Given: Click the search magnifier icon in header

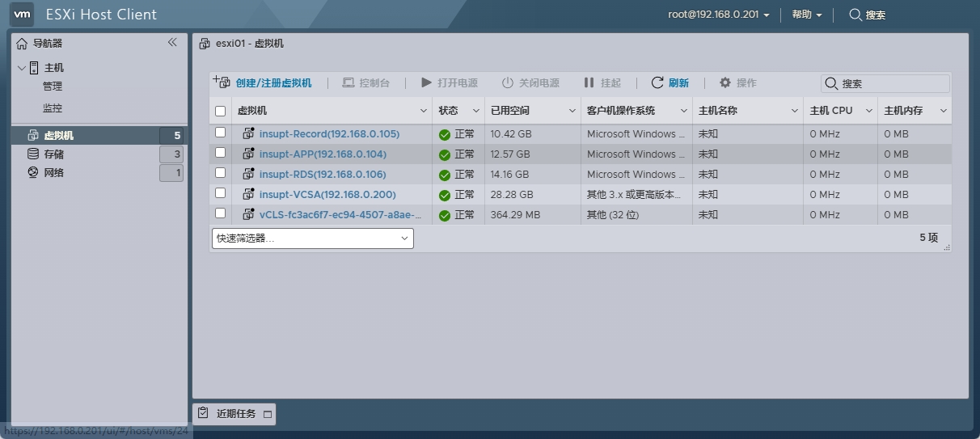Looking at the screenshot, I should point(855,15).
